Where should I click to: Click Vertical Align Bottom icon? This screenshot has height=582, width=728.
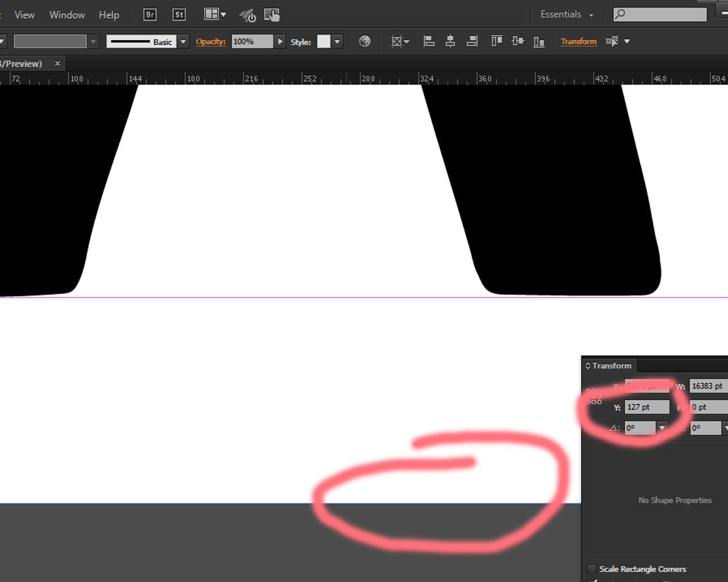539,41
